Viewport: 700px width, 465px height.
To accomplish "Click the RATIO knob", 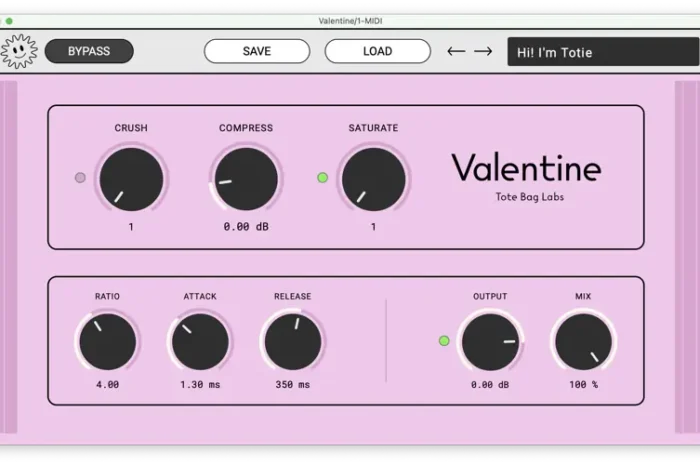I will 108,342.
